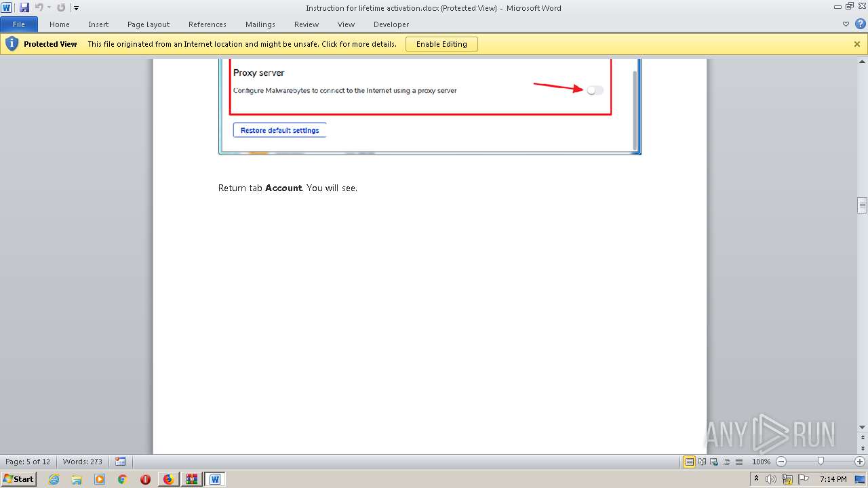The image size is (868, 488).
Task: Click the Enable Editing button
Action: 441,44
